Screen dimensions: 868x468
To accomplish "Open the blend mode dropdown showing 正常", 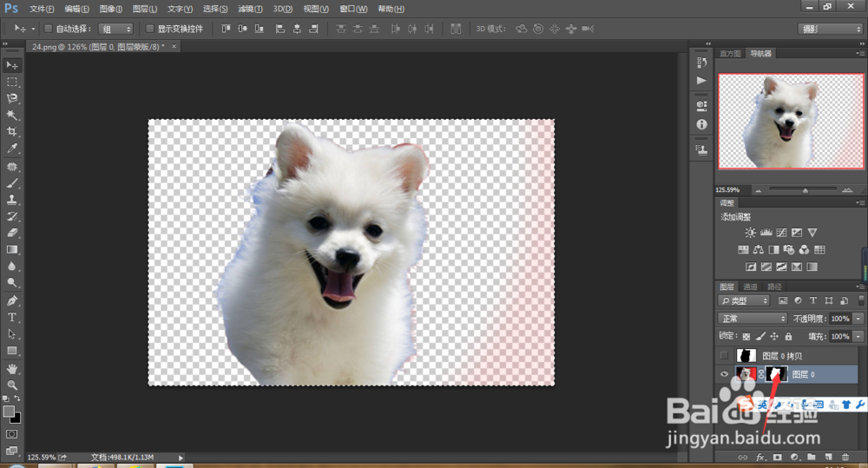I will (753, 319).
